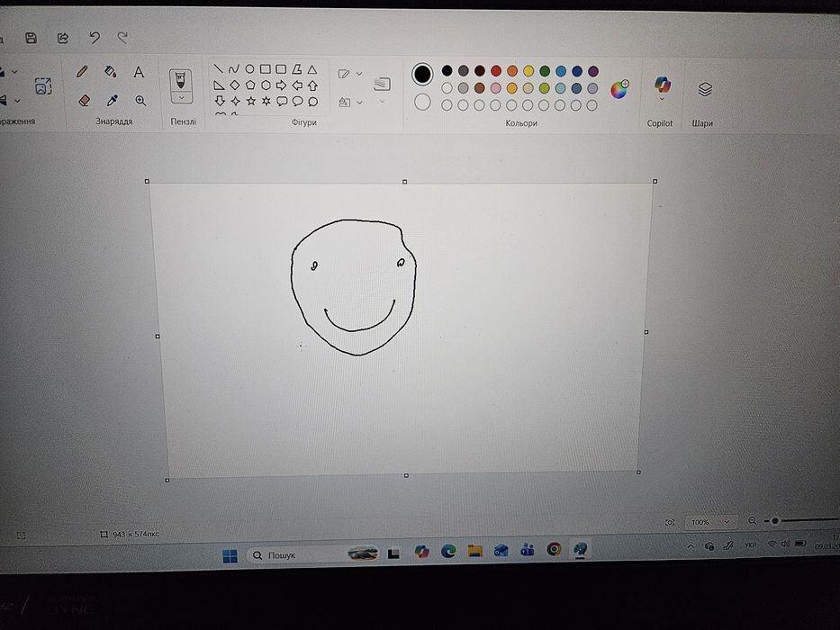Click the canvas size 943 × 574 text
This screenshot has width=840, height=630.
tap(136, 534)
